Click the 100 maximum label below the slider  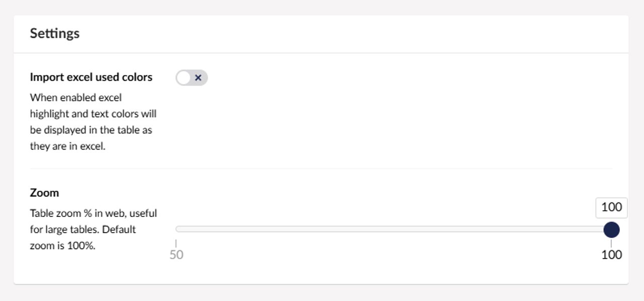pyautogui.click(x=611, y=255)
